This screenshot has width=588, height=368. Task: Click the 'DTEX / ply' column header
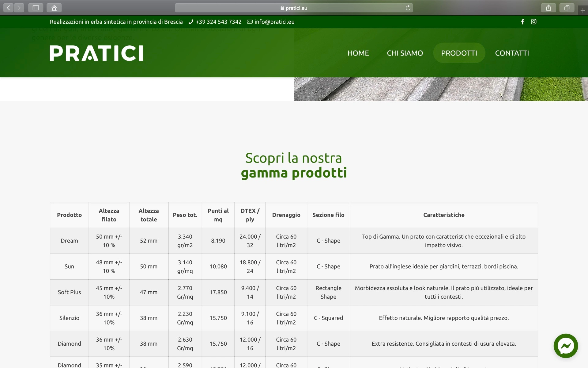(x=250, y=215)
